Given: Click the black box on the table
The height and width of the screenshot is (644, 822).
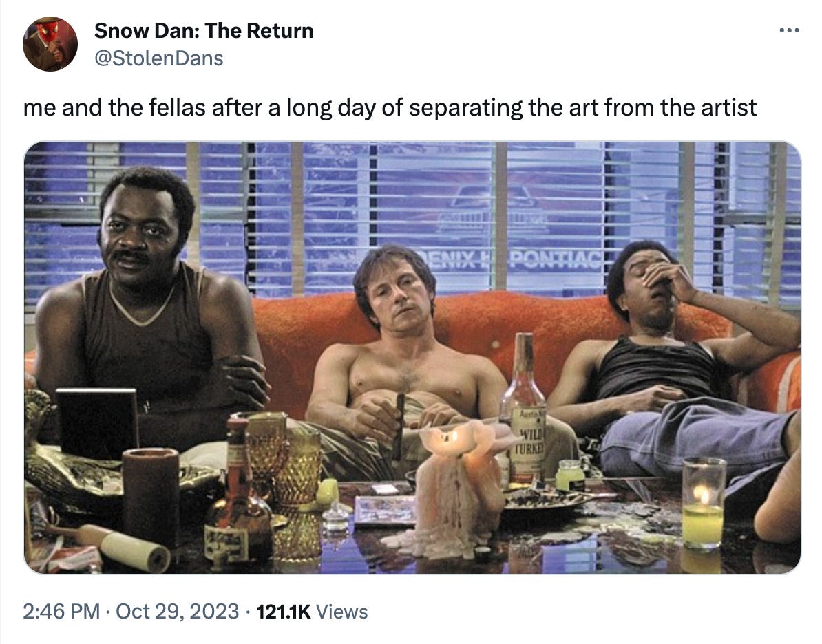Looking at the screenshot, I should coord(97,423).
